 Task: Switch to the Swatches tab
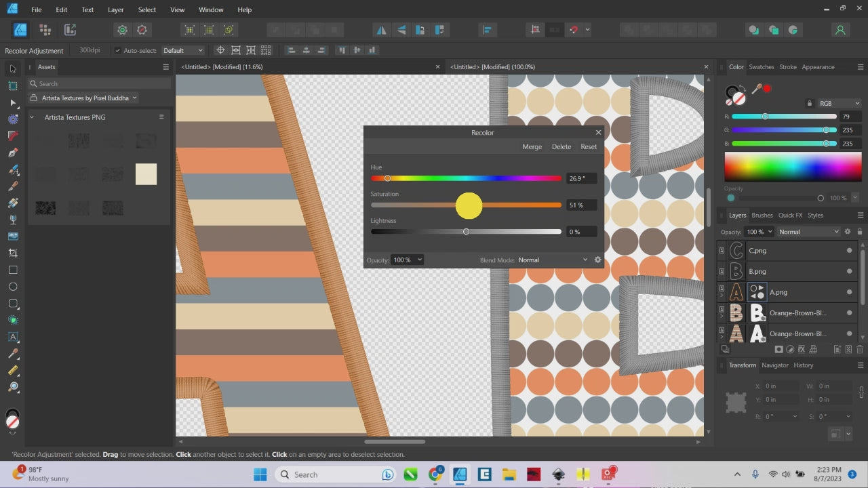tap(761, 67)
